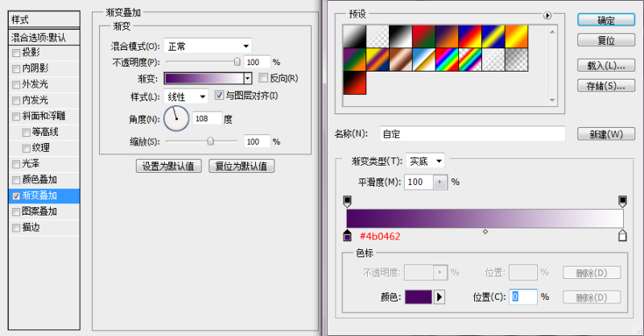This screenshot has height=336, width=644.
Task: Click the right opacity stop above gradient
Action: coord(622,200)
